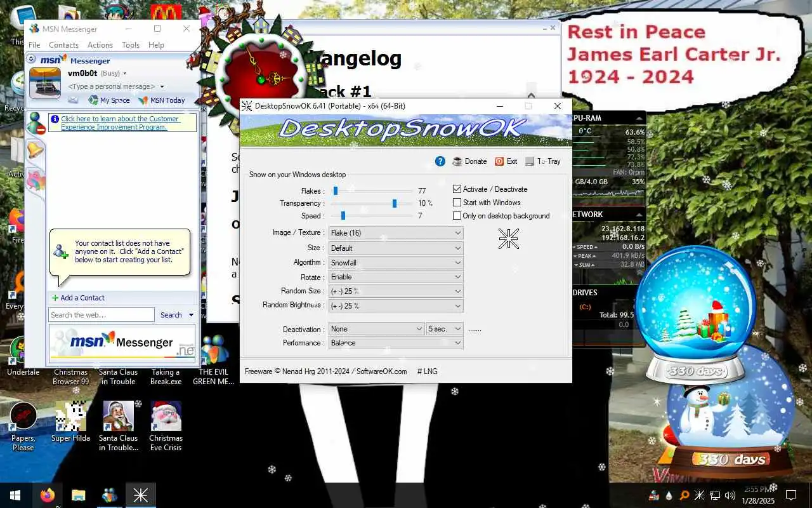Open the Size dropdown set to Default
812x508 pixels.
[396, 248]
